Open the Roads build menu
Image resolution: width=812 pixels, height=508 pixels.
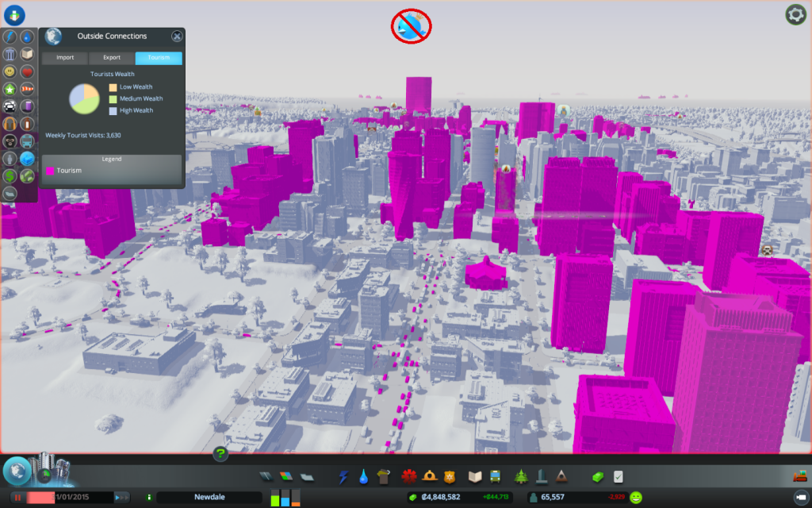[x=266, y=476]
